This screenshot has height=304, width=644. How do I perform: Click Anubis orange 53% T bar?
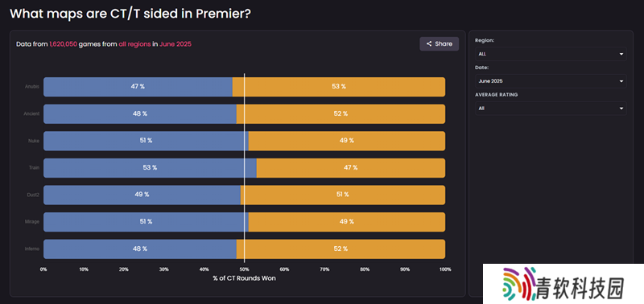339,87
